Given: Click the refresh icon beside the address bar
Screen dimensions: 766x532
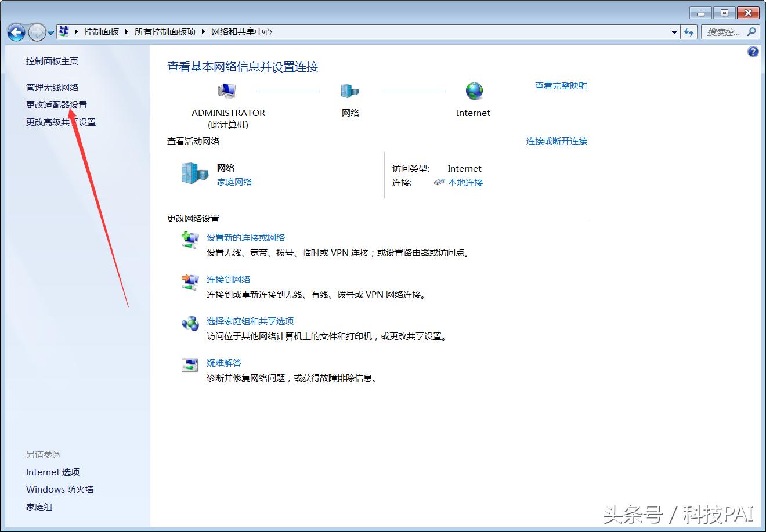Looking at the screenshot, I should tap(688, 32).
